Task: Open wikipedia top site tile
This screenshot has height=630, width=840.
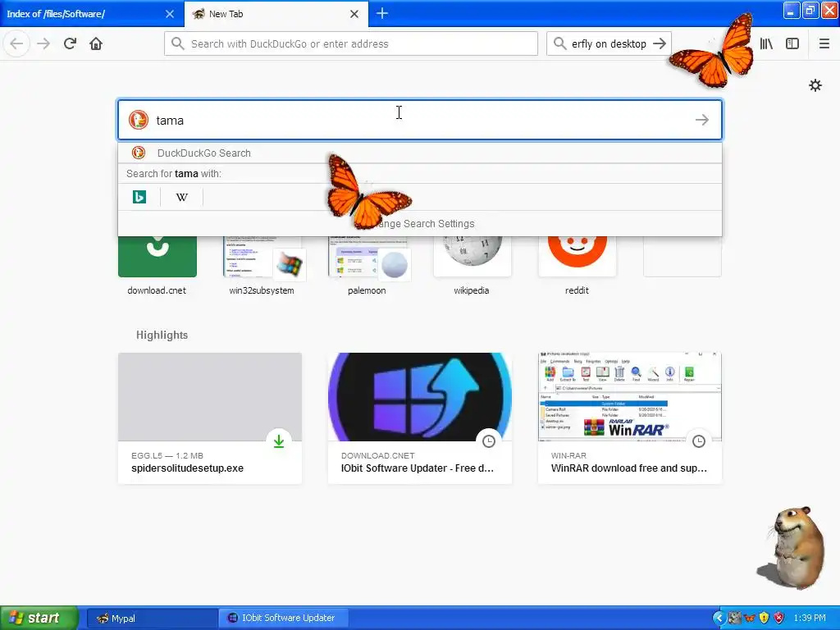Action: (x=472, y=265)
